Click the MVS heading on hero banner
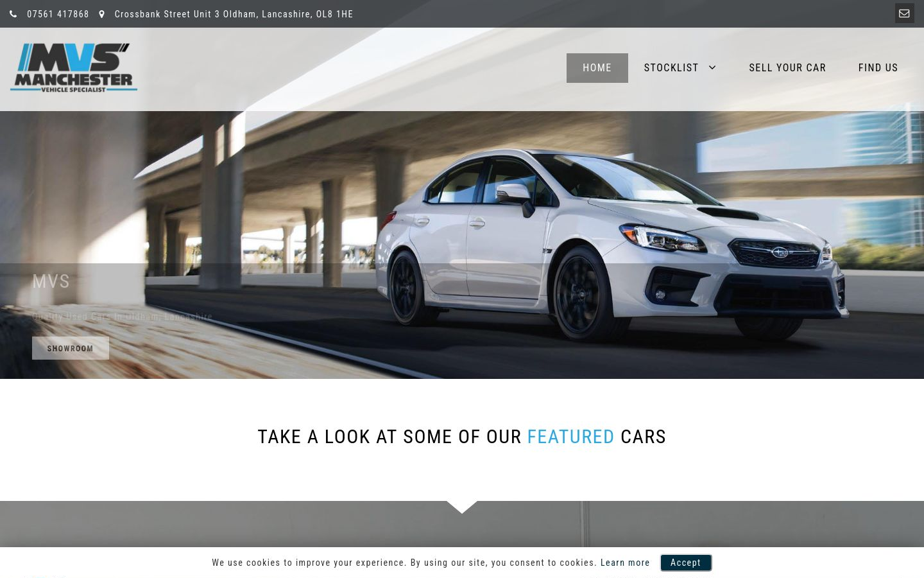924x578 pixels. point(51,281)
